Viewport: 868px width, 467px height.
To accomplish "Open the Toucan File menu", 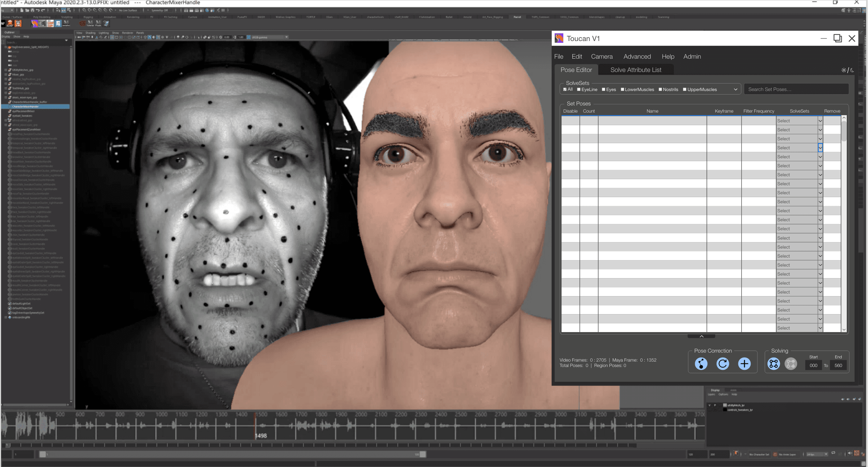I will pyautogui.click(x=559, y=56).
